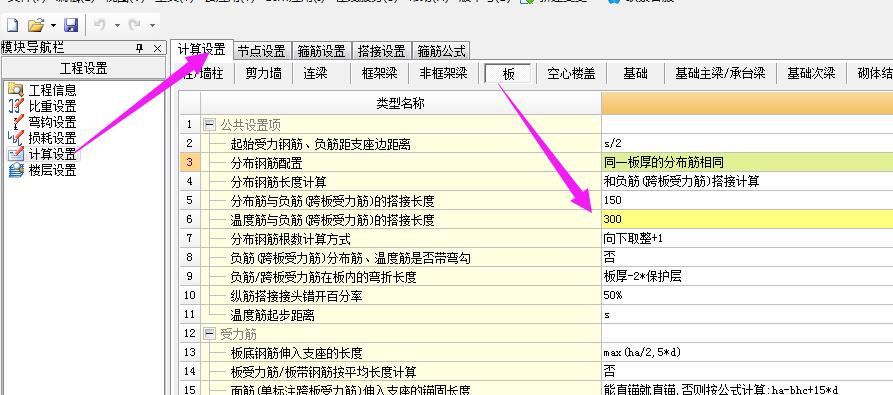
Task: Select the 温度筋起步距离 row name
Action: 272,315
